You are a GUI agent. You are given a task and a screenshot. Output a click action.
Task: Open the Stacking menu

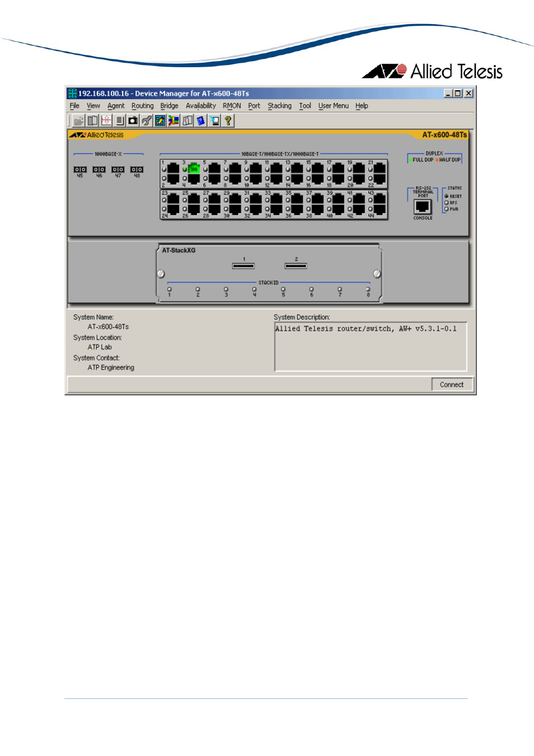[x=279, y=106]
